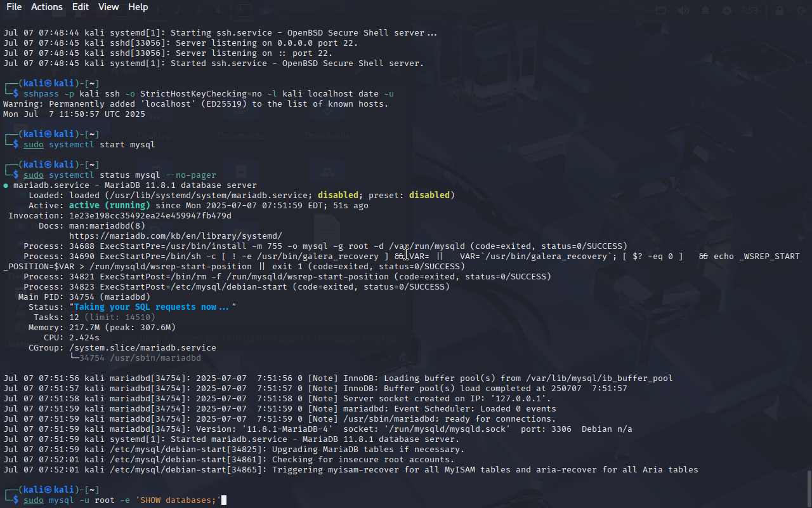This screenshot has height=508, width=812.
Task: Click "disabled" right after mariadb.service path
Action: point(338,196)
